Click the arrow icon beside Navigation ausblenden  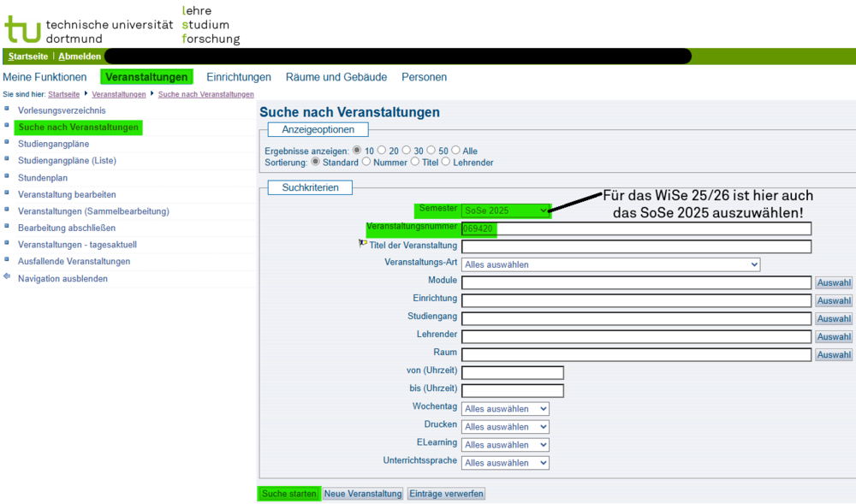tap(7, 276)
